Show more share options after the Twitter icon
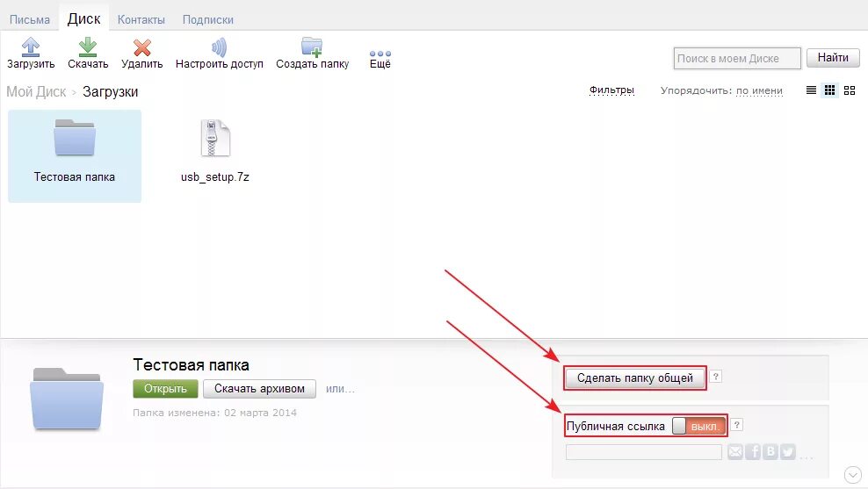The height and width of the screenshot is (489, 868). click(807, 457)
